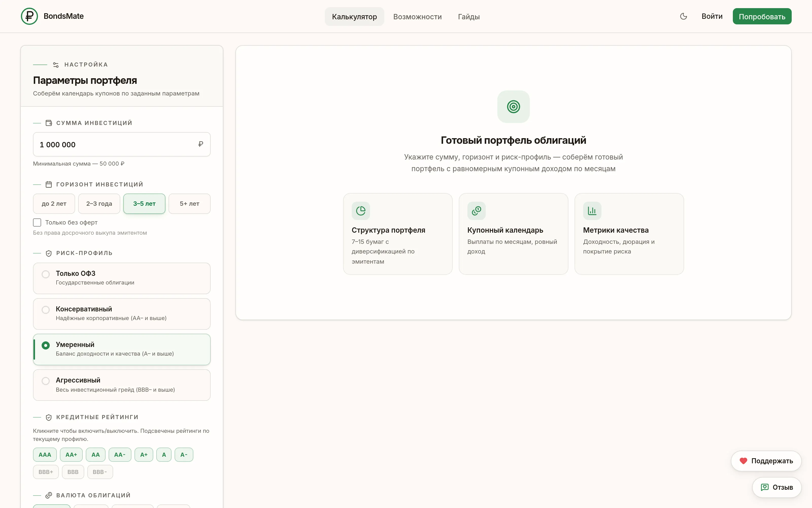Toggle the BBB- rating chip
Image resolution: width=812 pixels, height=508 pixels.
(100, 472)
